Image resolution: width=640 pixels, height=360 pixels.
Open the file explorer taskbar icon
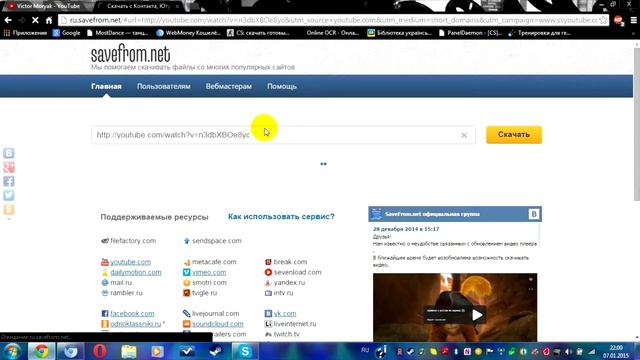coord(129,351)
